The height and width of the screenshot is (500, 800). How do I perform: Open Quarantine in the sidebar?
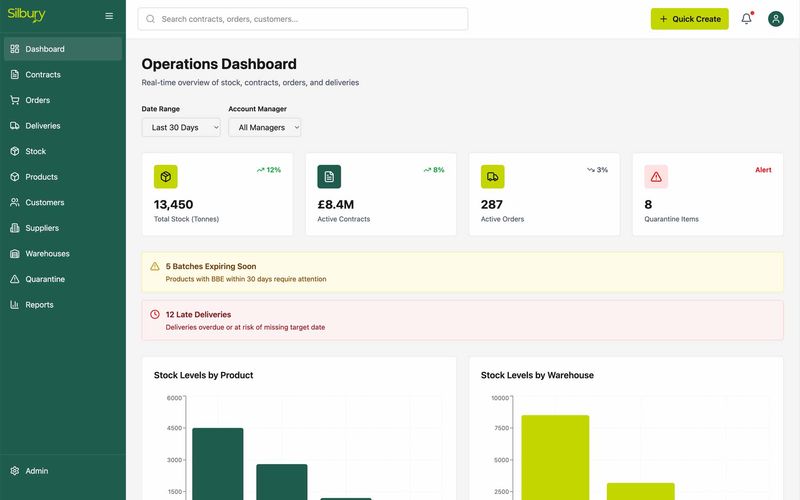63,279
